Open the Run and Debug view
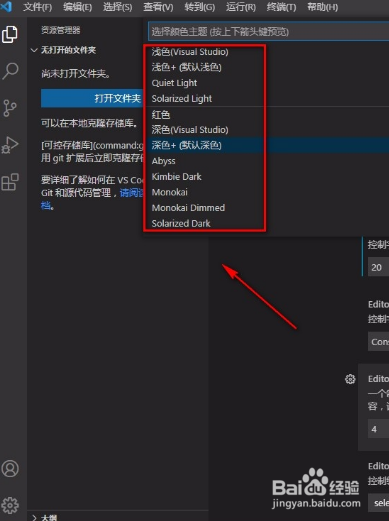389x521 pixels. point(10,145)
